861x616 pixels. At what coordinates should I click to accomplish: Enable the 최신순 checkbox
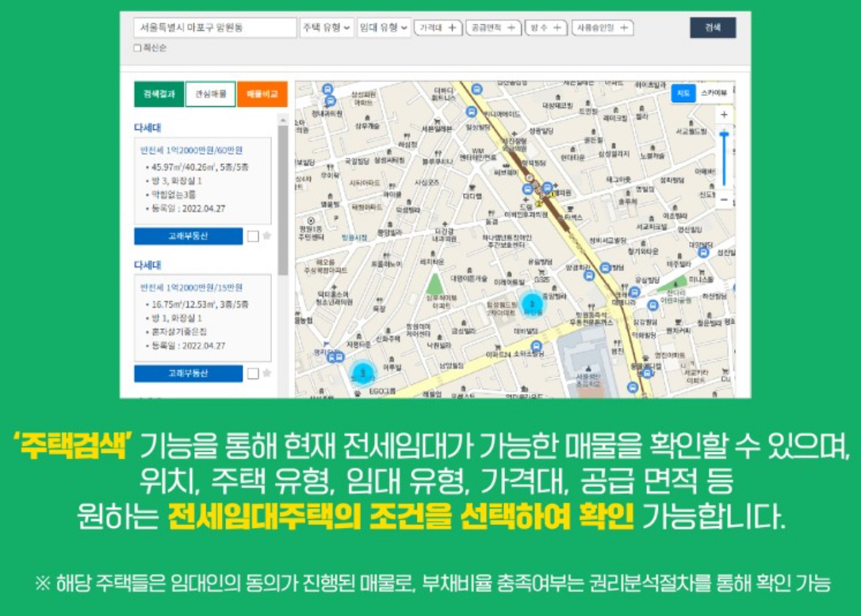coord(137,48)
